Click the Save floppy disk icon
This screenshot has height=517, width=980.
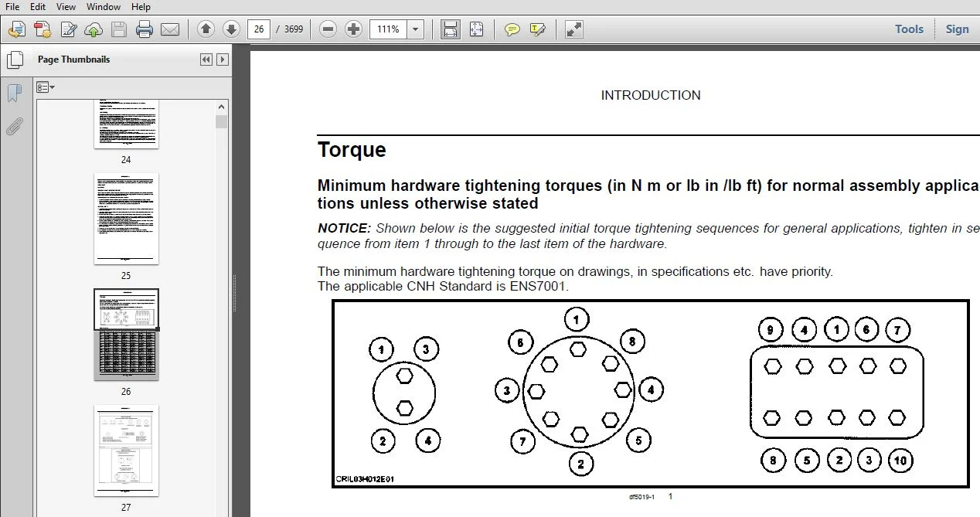click(x=119, y=29)
